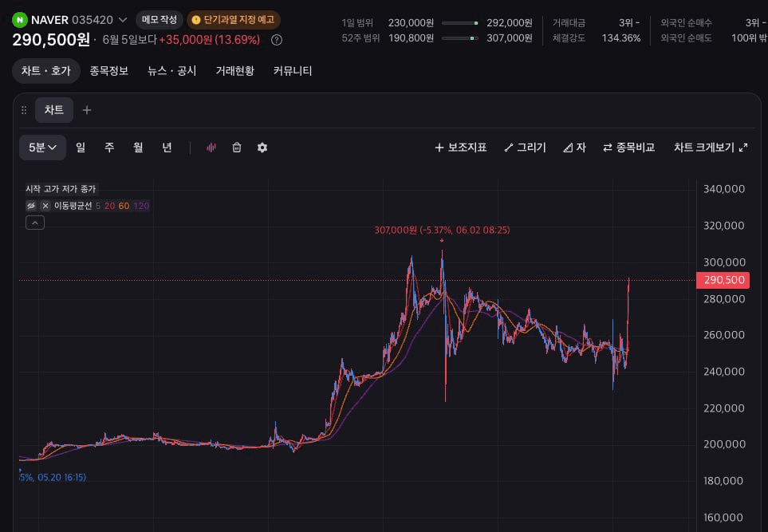The height and width of the screenshot is (532, 768).
Task: Click the green NAVER logo icon
Action: click(20, 20)
